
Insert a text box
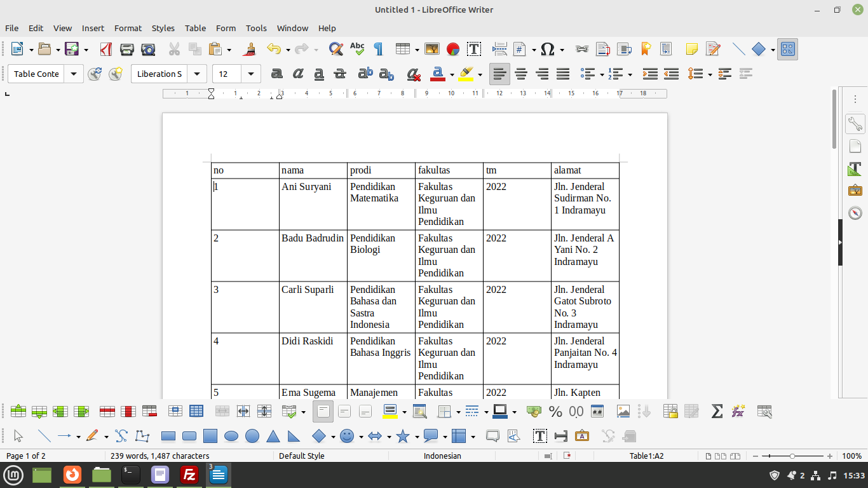pos(474,49)
